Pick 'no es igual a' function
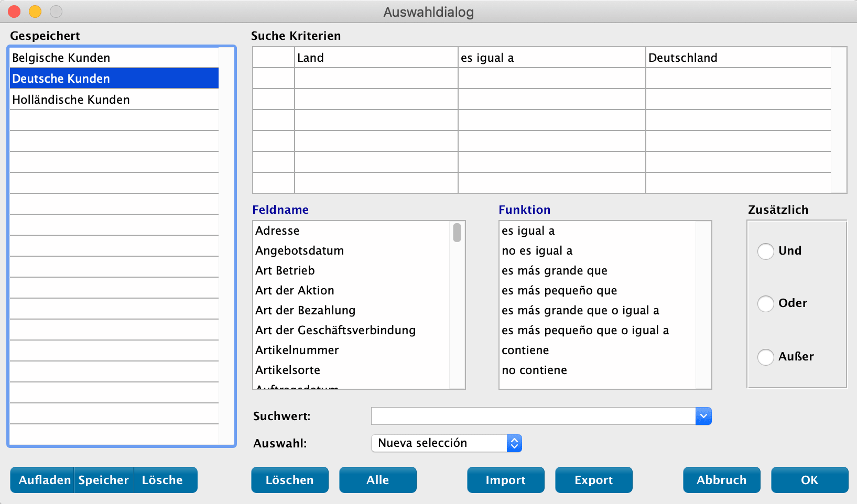 tap(598, 251)
